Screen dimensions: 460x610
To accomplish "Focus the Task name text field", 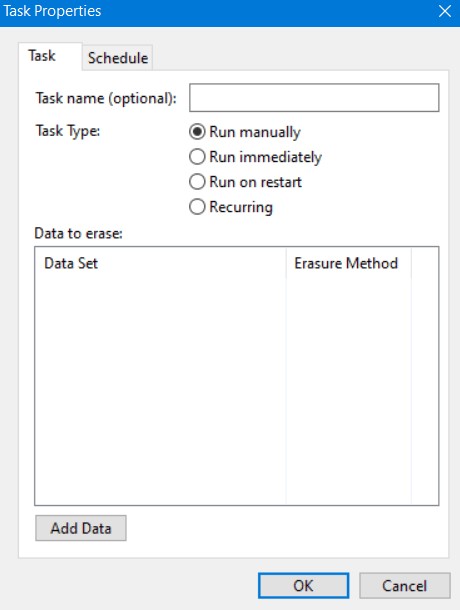I will [x=314, y=98].
